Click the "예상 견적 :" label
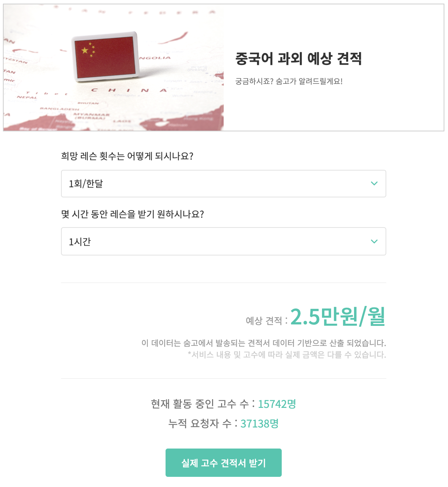 [267, 321]
